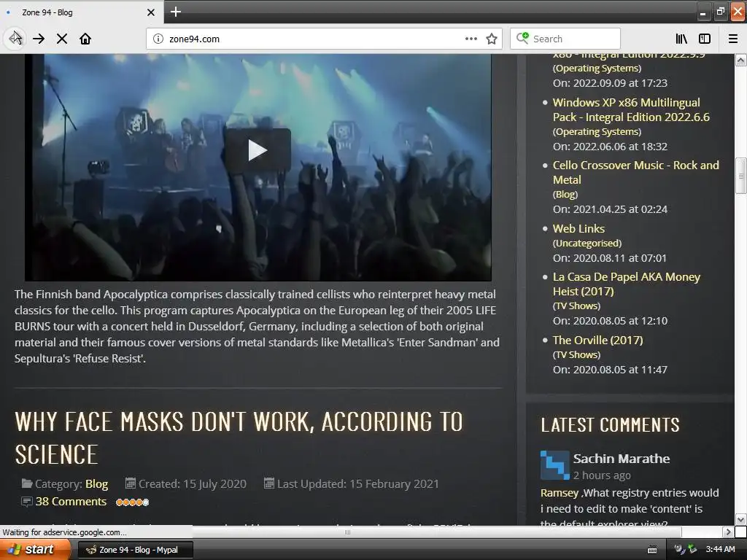Open a new tab with plus button

coord(175,12)
